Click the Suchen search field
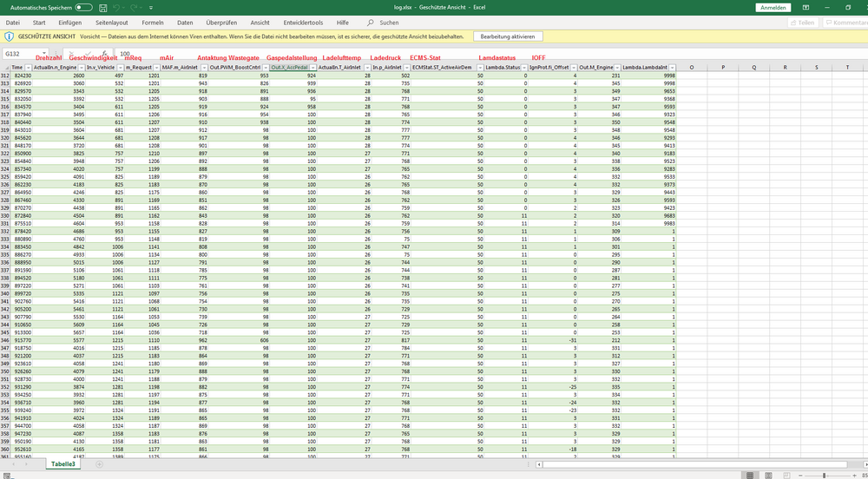This screenshot has width=868, height=479. tap(389, 23)
